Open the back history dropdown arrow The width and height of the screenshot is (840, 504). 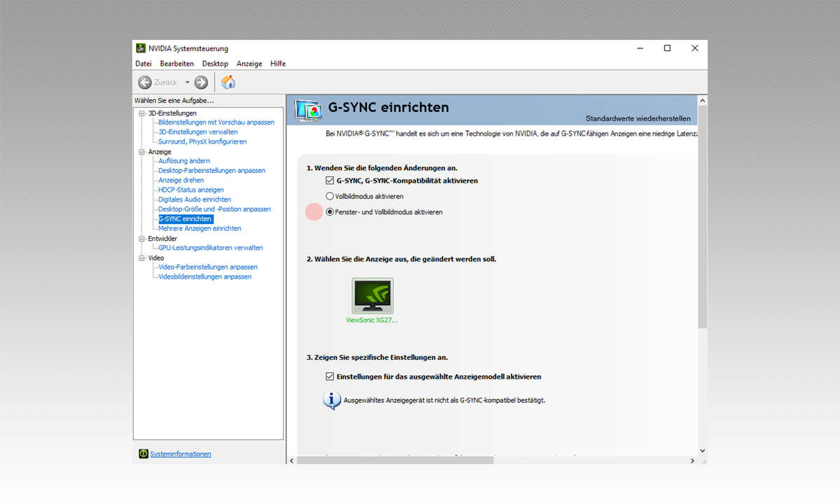[x=188, y=83]
